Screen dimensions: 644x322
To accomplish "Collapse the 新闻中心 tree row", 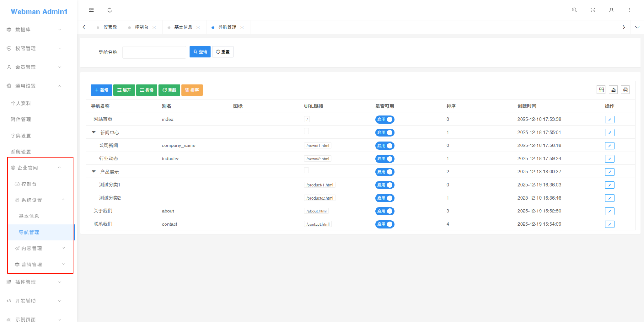I will pos(94,133).
